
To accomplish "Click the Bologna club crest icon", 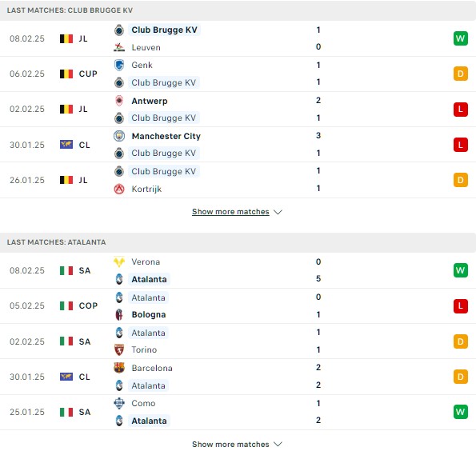I will click(119, 314).
